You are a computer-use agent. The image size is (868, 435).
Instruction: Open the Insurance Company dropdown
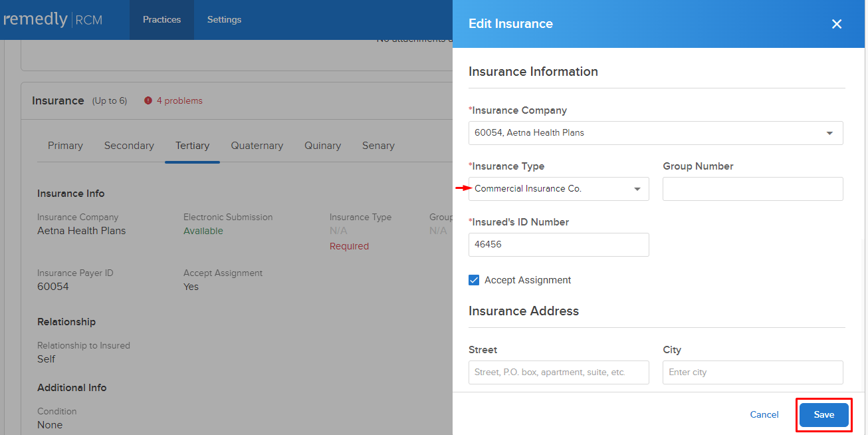(x=656, y=133)
